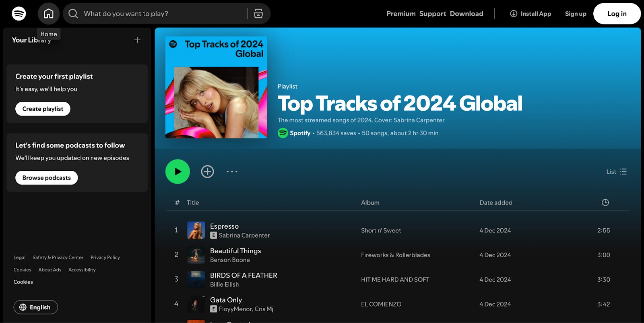Focus the 'What do you want to play?' field
This screenshot has width=644, height=323.
click(163, 14)
